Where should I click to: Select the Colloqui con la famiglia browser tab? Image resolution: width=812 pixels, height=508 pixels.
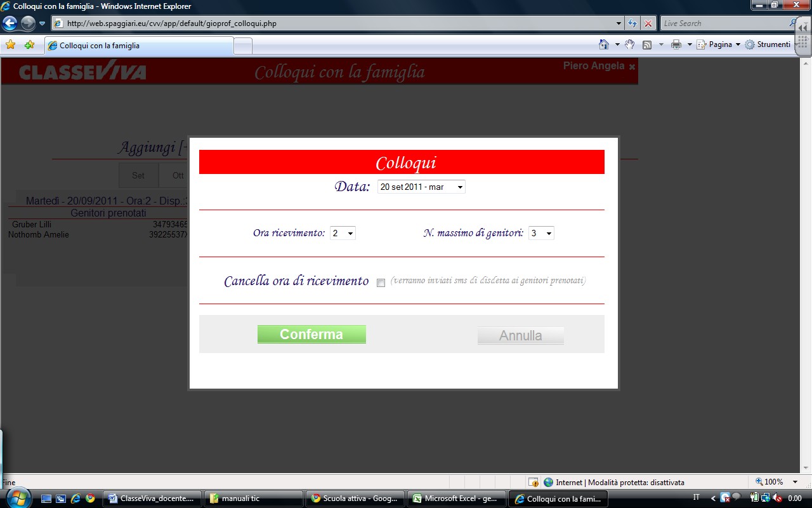click(x=139, y=46)
